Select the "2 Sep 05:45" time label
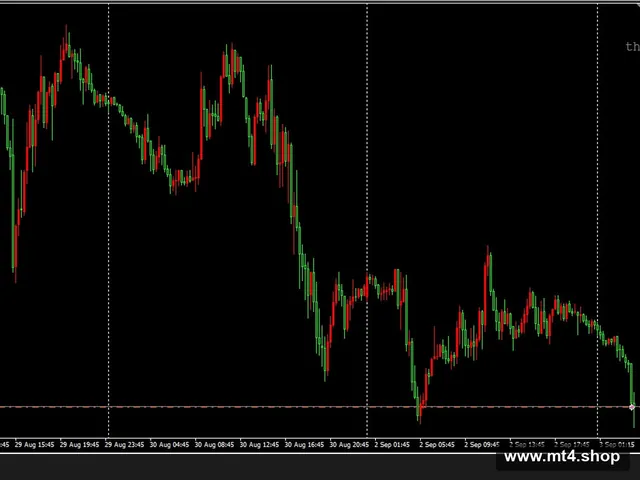This screenshot has width=640, height=480. point(437,444)
